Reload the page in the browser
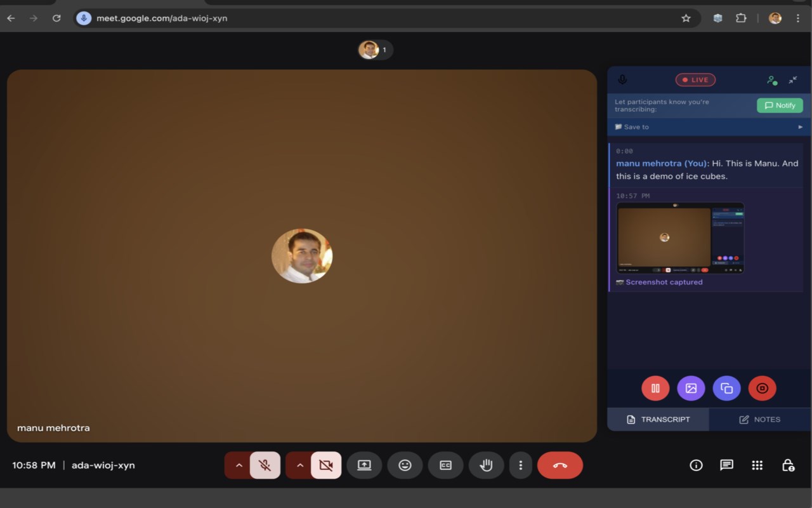Viewport: 812px width, 508px height. (x=56, y=18)
